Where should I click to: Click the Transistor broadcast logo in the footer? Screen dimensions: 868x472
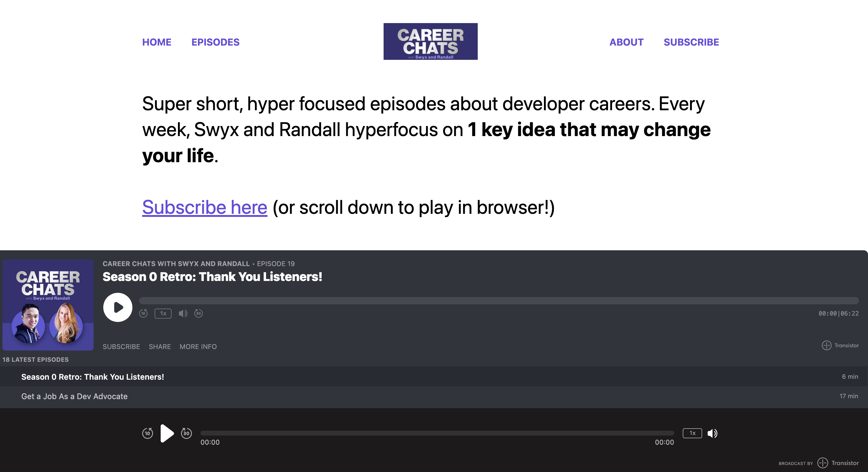click(x=838, y=463)
